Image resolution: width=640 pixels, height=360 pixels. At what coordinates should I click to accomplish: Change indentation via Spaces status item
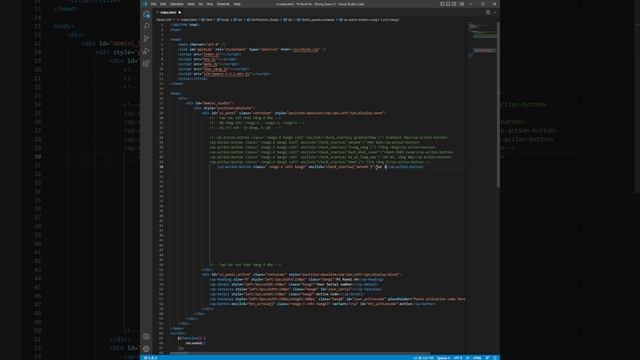pyautogui.click(x=443, y=358)
